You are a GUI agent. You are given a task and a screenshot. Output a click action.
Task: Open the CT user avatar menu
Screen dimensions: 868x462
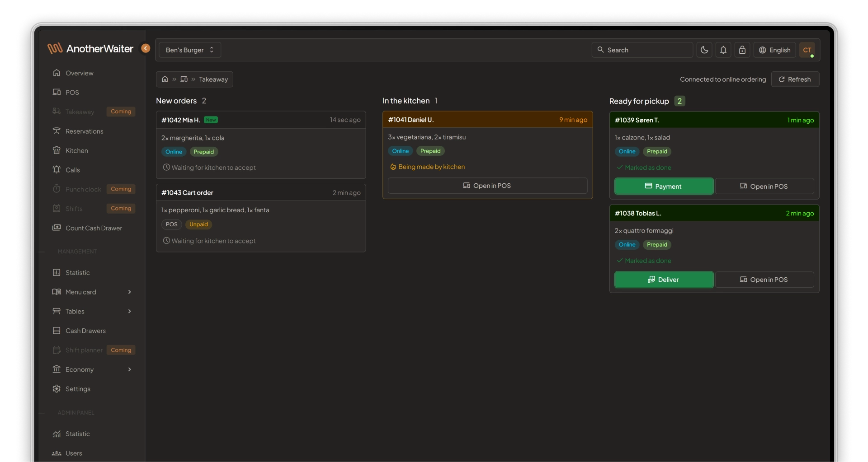[x=807, y=50]
